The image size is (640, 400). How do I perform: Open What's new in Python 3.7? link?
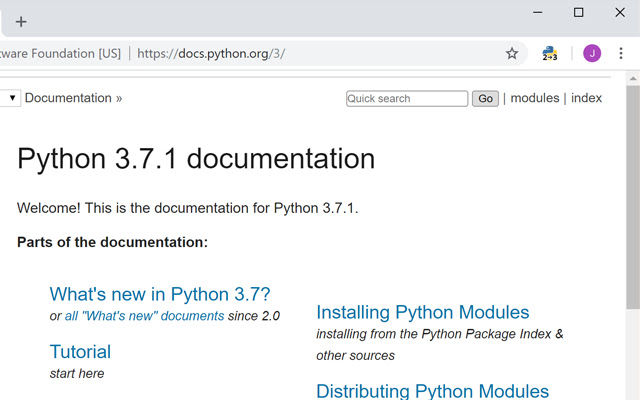coord(160,294)
